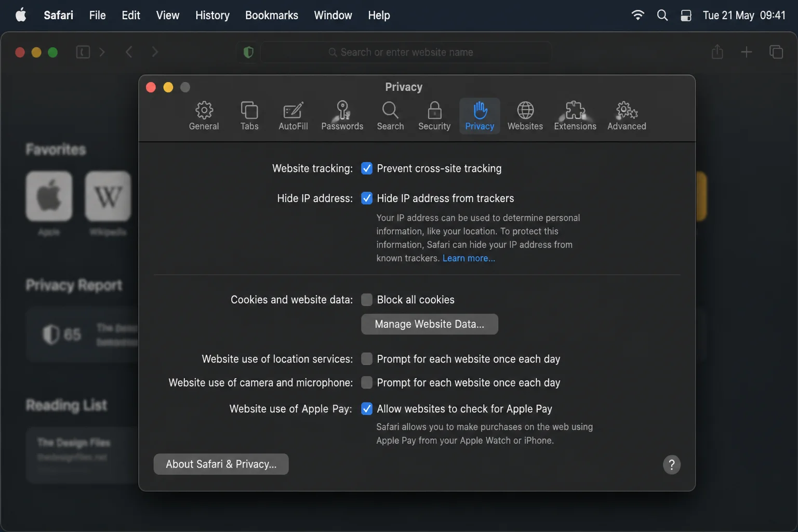Open the Security preferences pane

pyautogui.click(x=434, y=116)
